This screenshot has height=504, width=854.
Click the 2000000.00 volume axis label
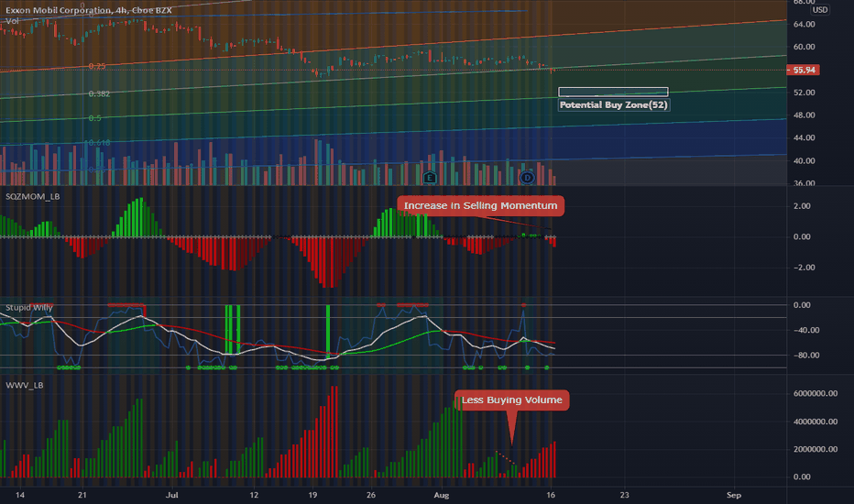[816, 449]
